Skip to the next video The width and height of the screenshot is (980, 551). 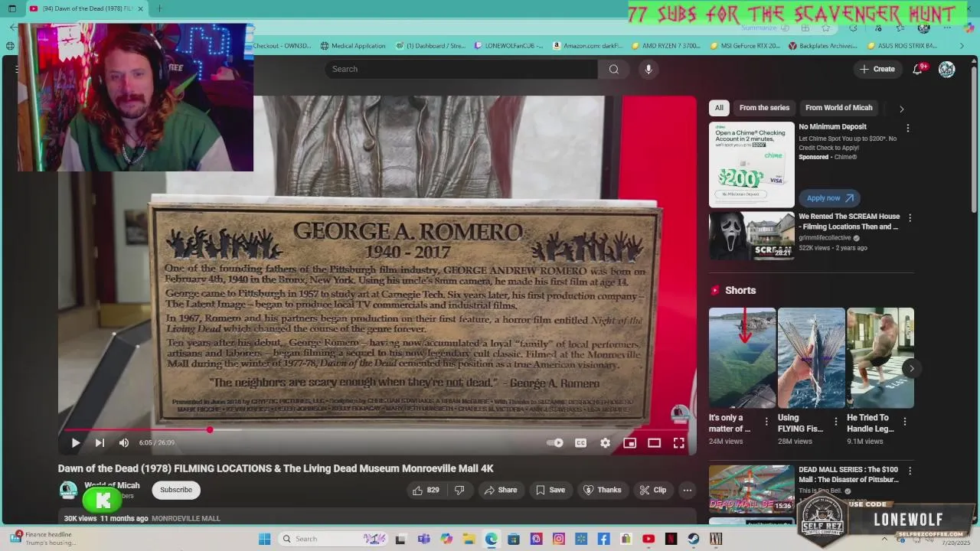tap(100, 442)
